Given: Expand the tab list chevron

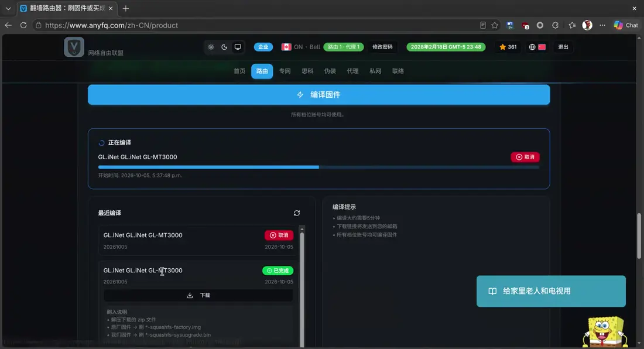Looking at the screenshot, I should 8,8.
